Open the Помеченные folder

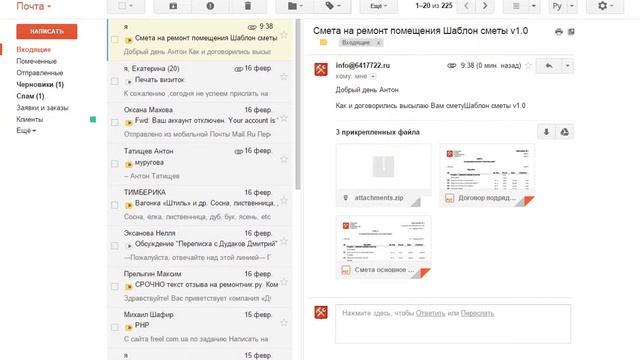[x=36, y=61]
